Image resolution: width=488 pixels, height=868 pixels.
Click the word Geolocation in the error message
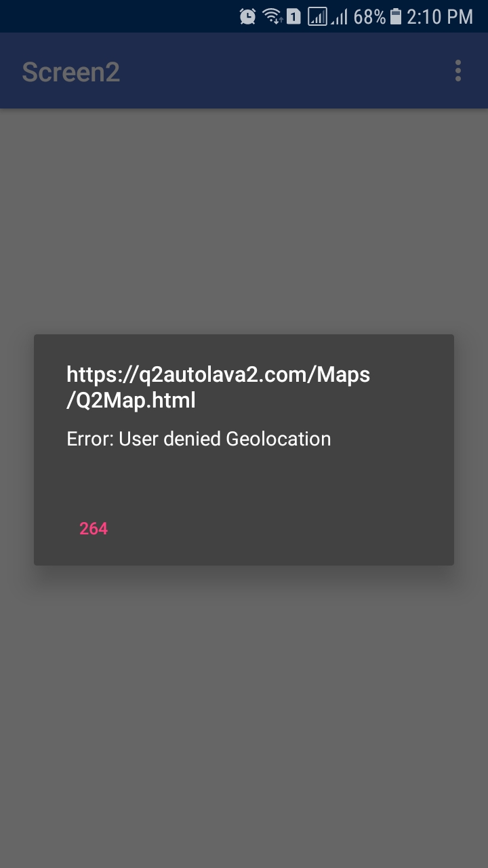point(279,439)
